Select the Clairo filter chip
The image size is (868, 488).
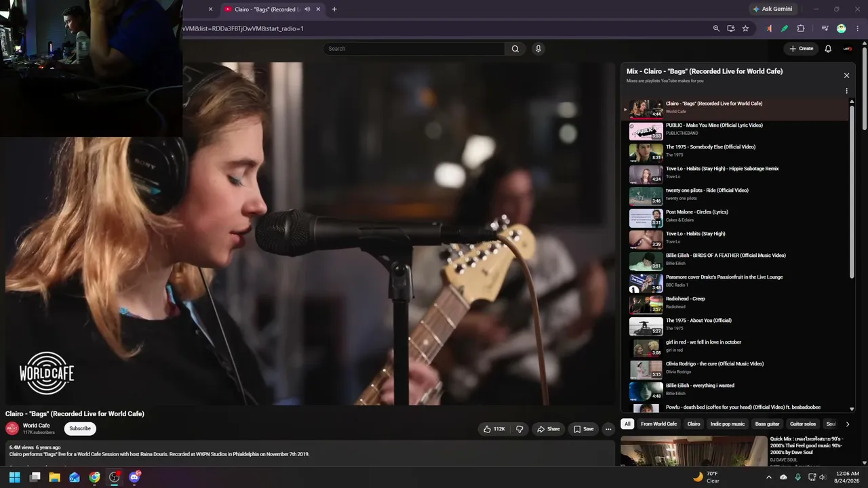694,424
